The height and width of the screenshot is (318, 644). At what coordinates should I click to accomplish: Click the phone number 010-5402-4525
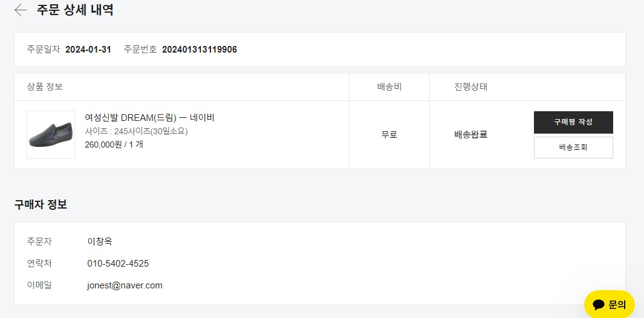point(119,264)
